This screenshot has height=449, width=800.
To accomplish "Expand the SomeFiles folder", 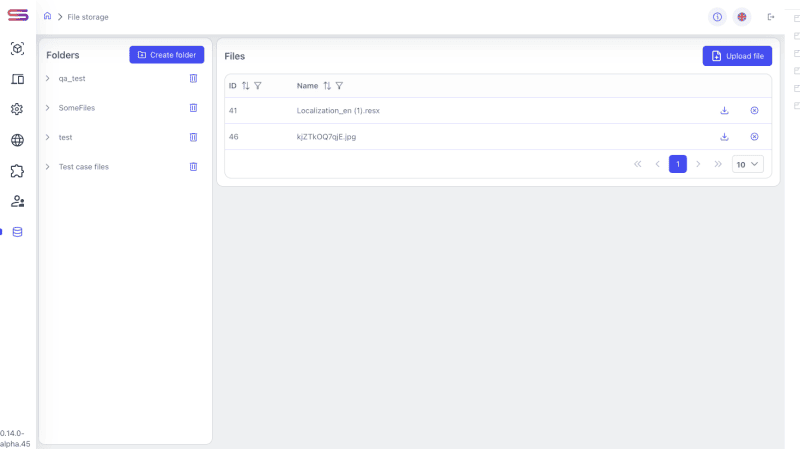I will pyautogui.click(x=47, y=107).
